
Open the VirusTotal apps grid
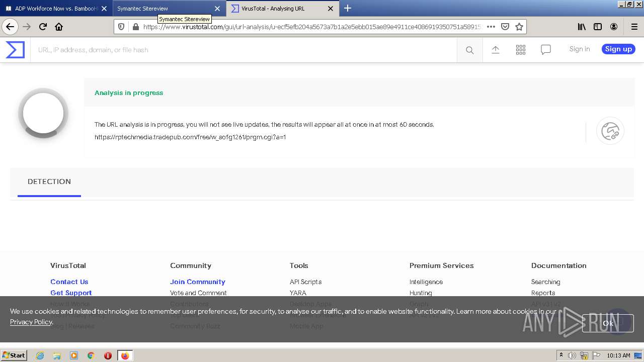tap(521, 49)
